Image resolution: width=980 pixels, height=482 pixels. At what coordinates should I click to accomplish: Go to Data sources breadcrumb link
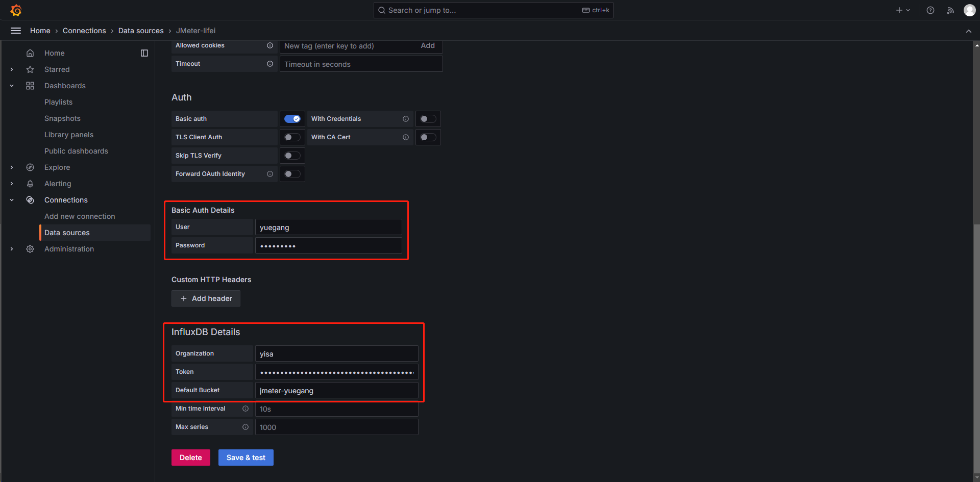[141, 31]
